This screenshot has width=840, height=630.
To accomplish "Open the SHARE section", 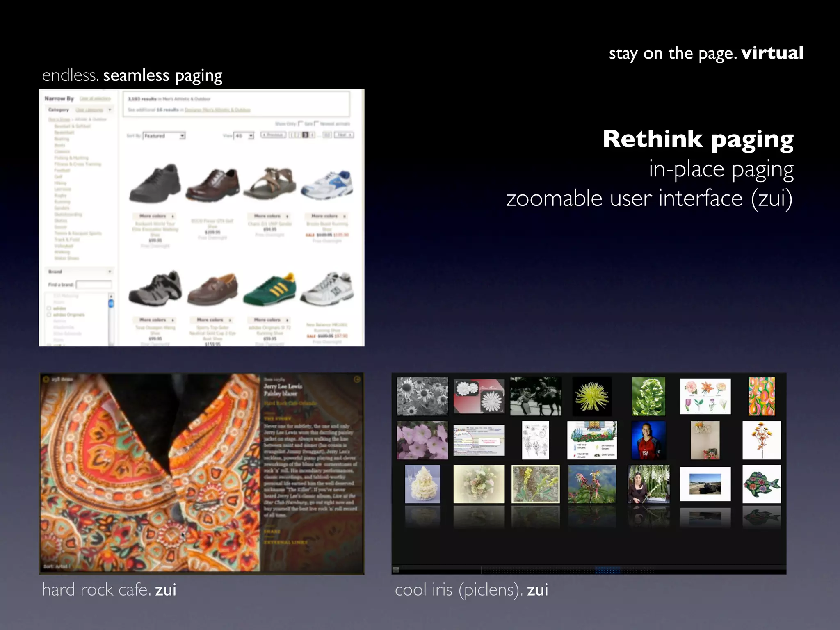I will 272,531.
